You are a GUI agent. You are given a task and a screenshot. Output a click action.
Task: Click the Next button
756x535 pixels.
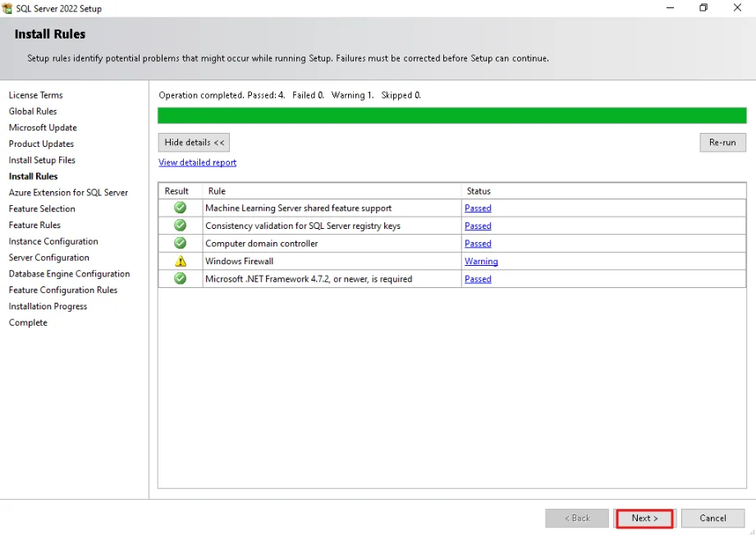click(644, 518)
